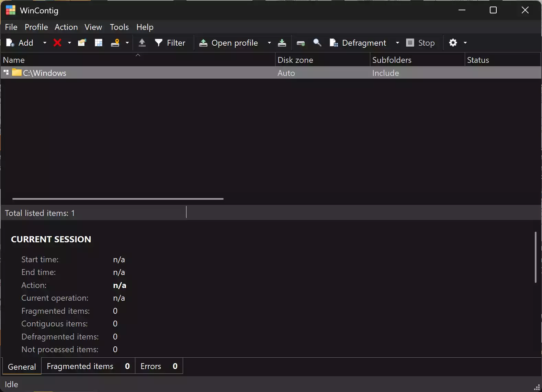The image size is (542, 392).
Task: Open the dropdown arrow beside Defragment
Action: (397, 43)
